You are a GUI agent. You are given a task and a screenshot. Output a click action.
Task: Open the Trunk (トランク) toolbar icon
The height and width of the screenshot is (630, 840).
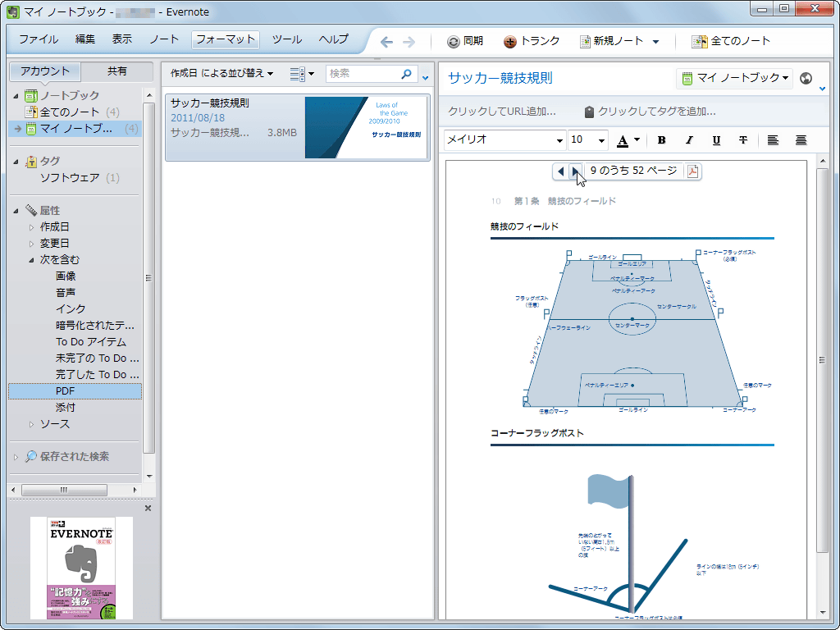click(x=510, y=41)
